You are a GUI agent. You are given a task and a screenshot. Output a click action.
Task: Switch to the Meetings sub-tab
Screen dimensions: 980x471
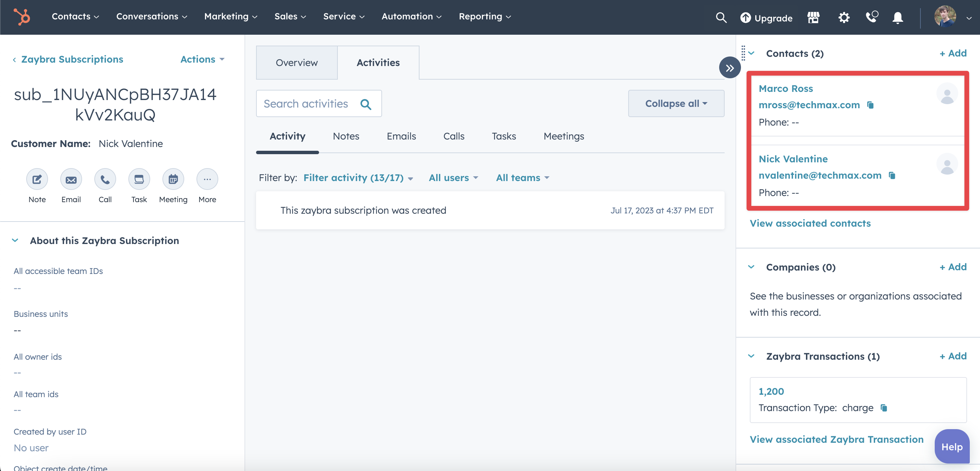pyautogui.click(x=564, y=136)
